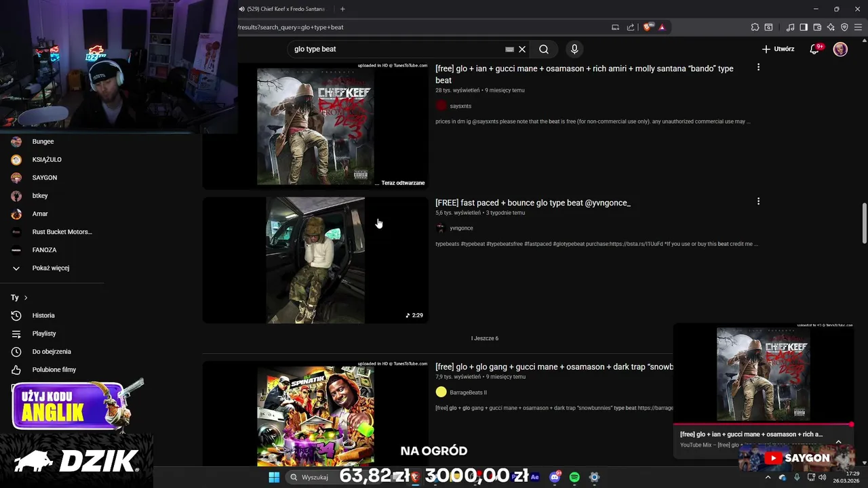Viewport: 868px width, 488px height.
Task: Open the Brave VPN shield icon
Action: (x=844, y=27)
